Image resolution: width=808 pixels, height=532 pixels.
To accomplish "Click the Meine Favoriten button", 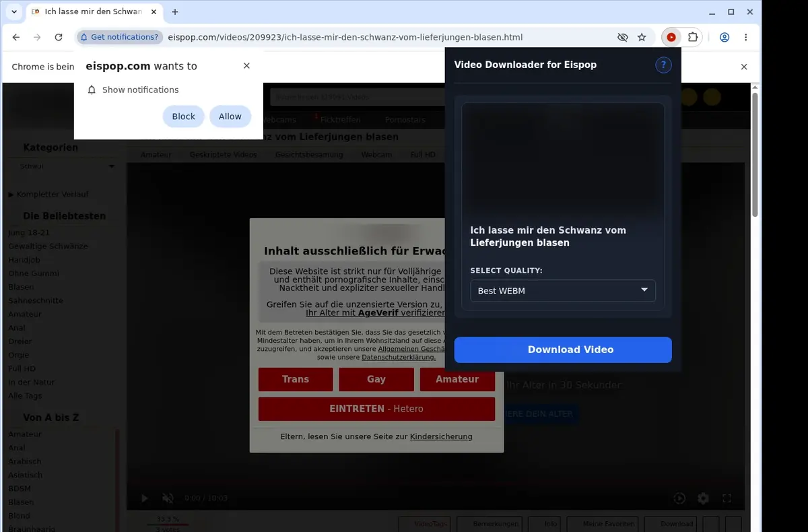I will (x=603, y=524).
